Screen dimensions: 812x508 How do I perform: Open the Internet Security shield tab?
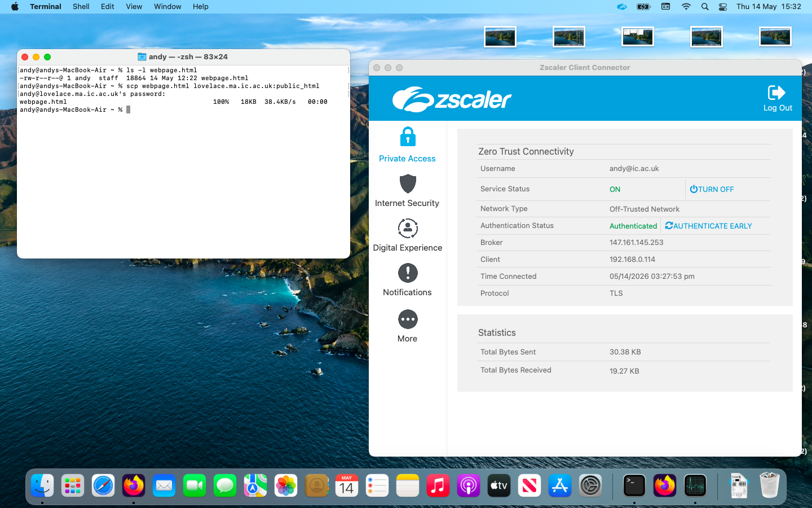pyautogui.click(x=407, y=190)
